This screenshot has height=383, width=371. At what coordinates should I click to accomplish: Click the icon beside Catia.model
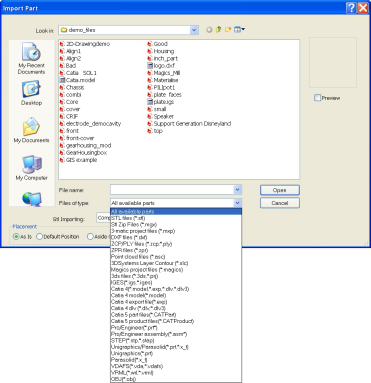pyautogui.click(x=62, y=80)
